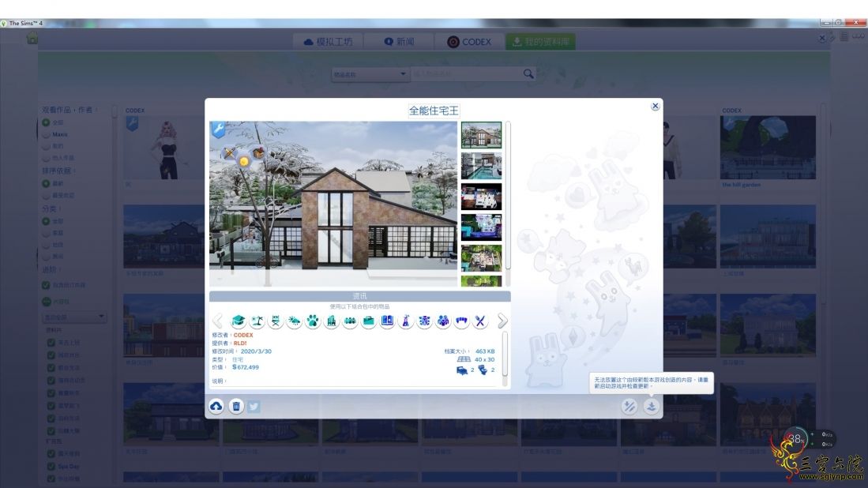Open the CODEX tab
Viewport: 868px width, 488px height.
(469, 42)
